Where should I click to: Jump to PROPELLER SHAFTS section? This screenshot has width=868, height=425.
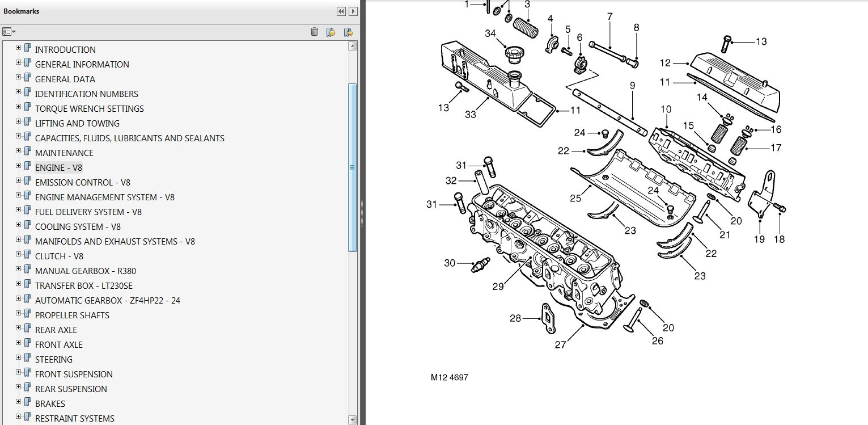pos(72,315)
